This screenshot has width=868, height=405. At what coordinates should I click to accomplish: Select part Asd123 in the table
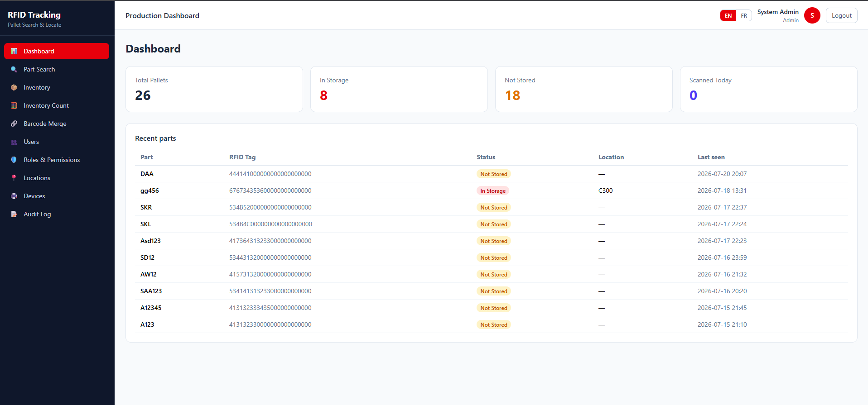[150, 241]
